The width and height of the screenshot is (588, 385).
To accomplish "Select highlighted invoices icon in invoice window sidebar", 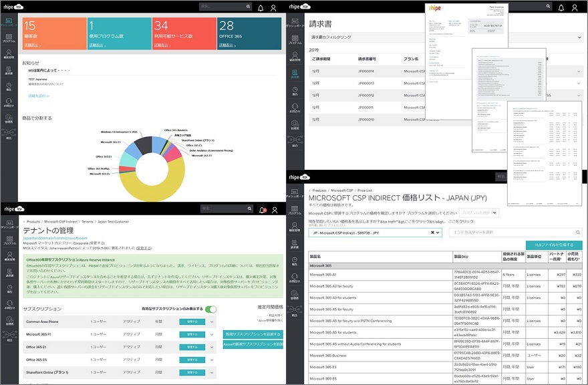I will (295, 74).
